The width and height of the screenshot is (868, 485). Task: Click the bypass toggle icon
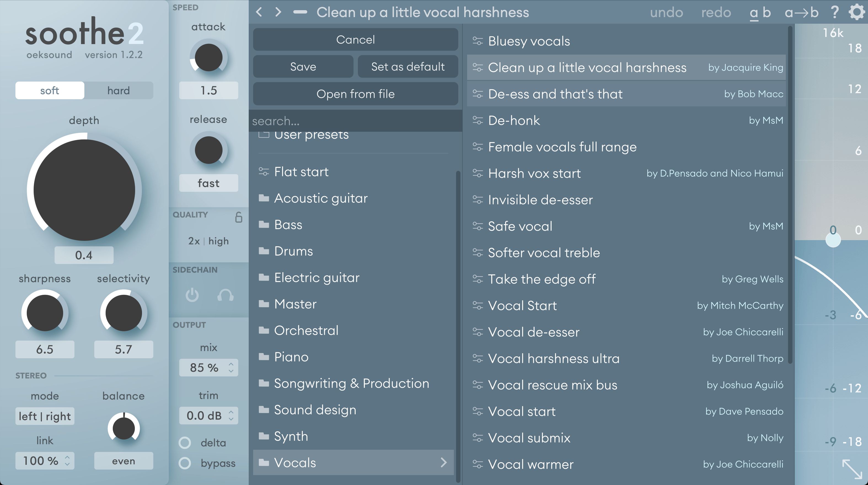(x=184, y=464)
